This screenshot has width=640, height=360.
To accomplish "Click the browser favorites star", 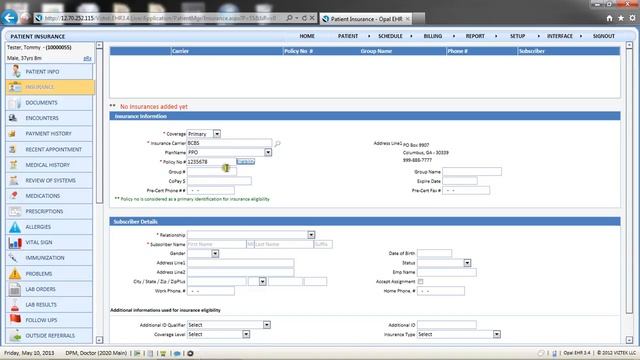I will coord(621,18).
